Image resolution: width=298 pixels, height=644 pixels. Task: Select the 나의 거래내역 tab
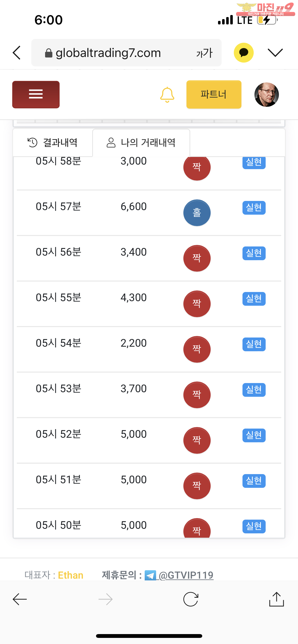141,142
